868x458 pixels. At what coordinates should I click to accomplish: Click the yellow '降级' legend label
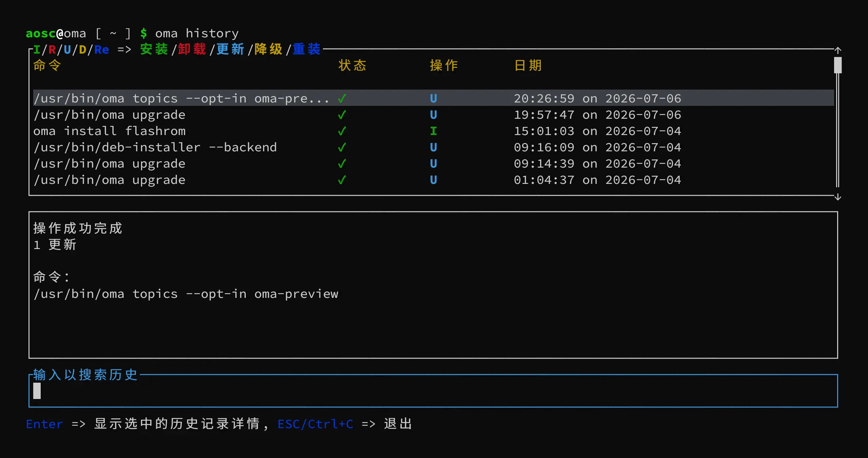[268, 49]
